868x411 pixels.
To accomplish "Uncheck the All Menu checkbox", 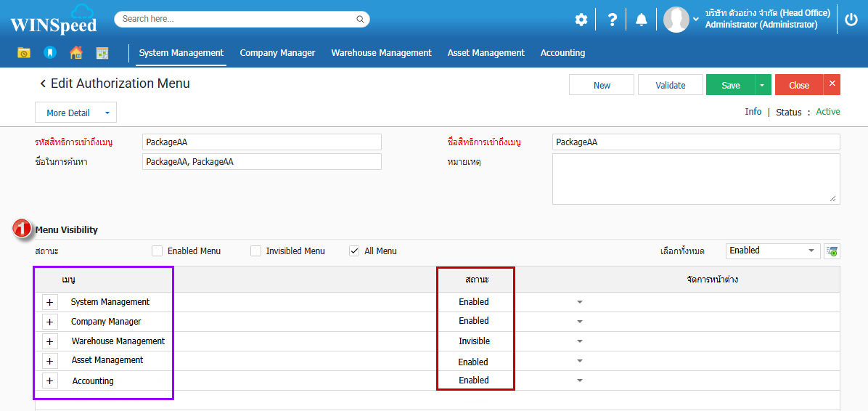I will [354, 251].
